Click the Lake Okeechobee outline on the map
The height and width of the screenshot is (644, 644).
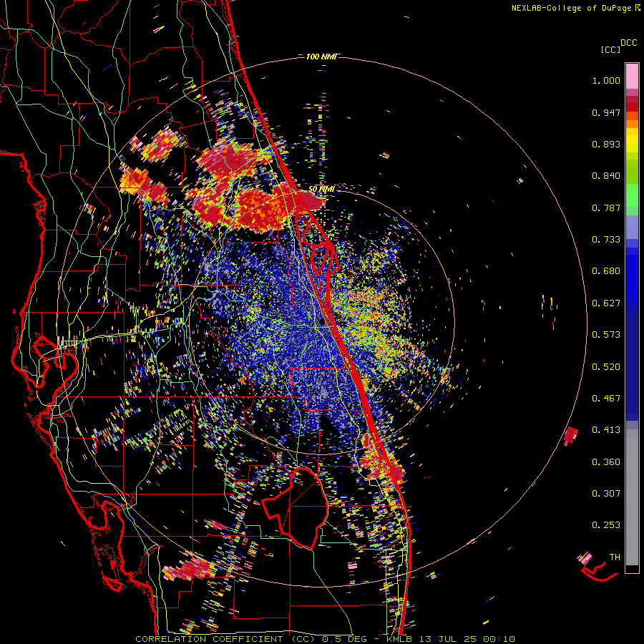click(x=295, y=507)
